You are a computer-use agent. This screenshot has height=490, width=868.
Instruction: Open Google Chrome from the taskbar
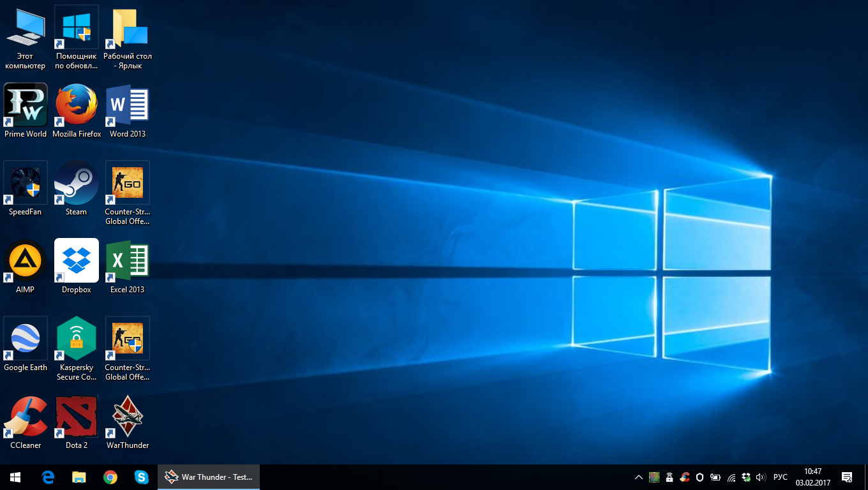point(110,477)
